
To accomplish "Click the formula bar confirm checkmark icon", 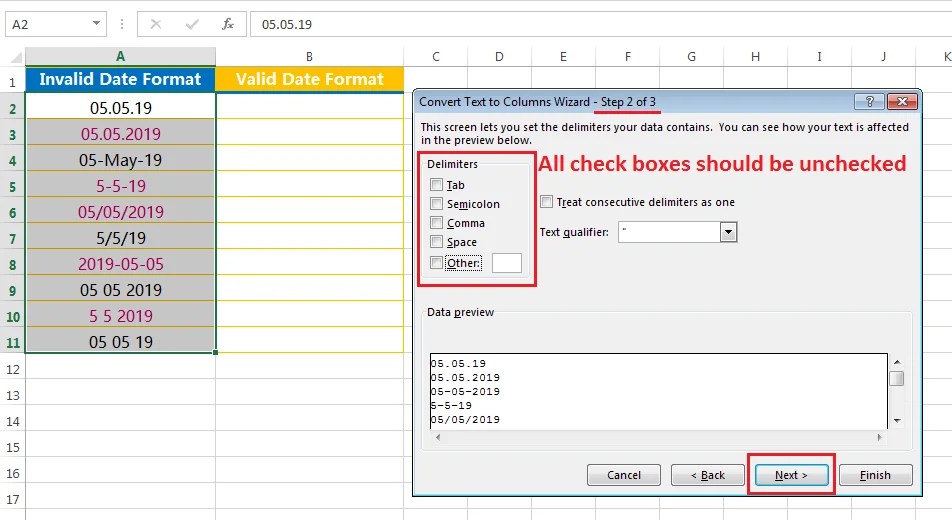I will 192,24.
